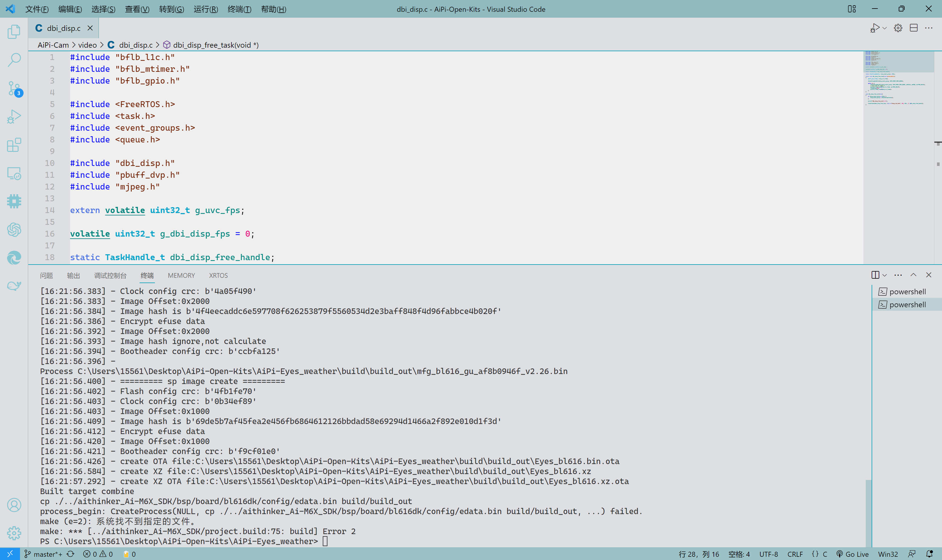Viewport: 942px width, 560px height.
Task: Open the 编辑(E) menu
Action: click(70, 9)
